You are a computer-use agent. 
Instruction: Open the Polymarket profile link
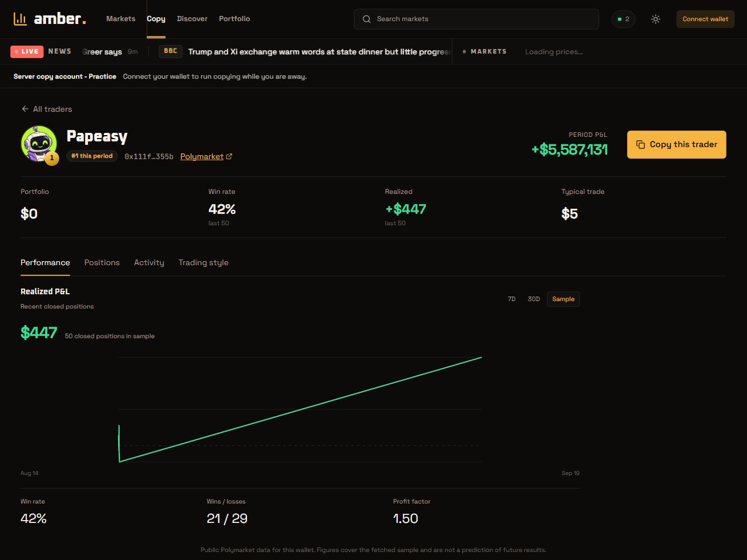click(202, 156)
